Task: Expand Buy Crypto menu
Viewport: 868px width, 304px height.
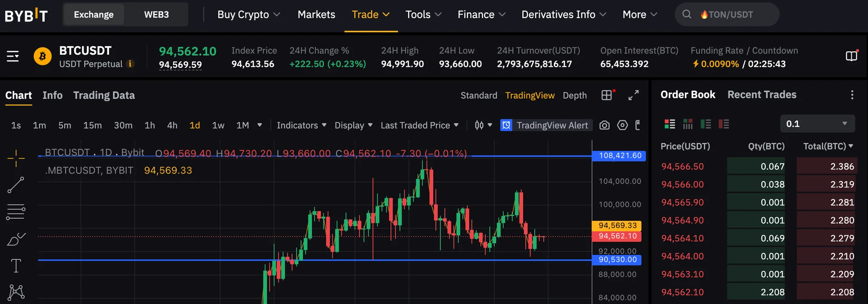Action: pyautogui.click(x=249, y=14)
